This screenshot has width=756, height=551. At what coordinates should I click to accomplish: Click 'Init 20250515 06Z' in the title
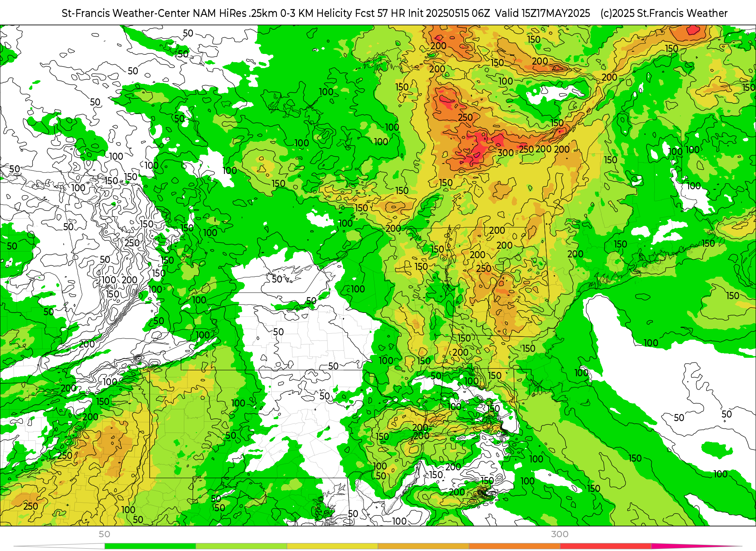tap(449, 13)
